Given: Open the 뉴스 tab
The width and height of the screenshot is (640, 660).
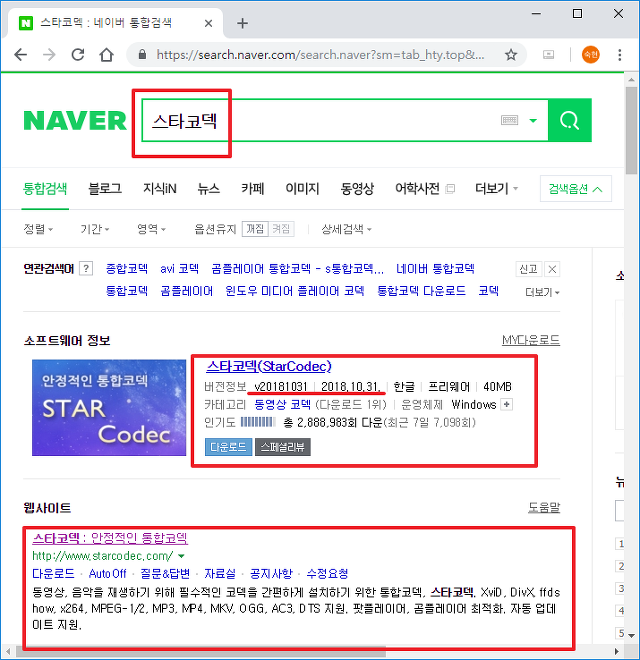Looking at the screenshot, I should 209,189.
